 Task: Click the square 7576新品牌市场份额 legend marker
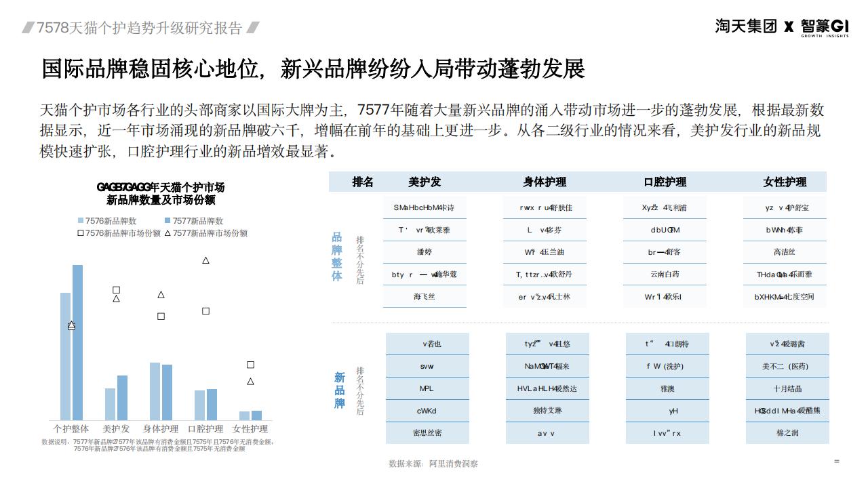click(x=81, y=233)
